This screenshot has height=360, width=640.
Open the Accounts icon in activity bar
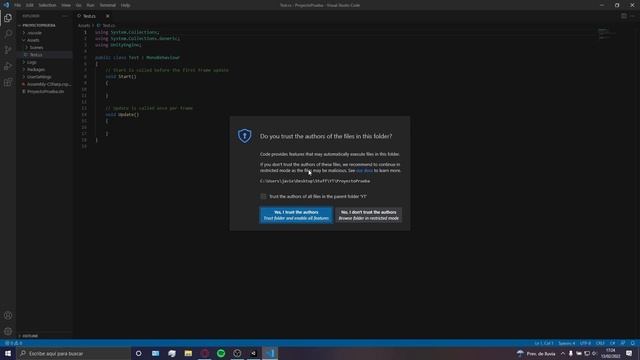(8, 316)
